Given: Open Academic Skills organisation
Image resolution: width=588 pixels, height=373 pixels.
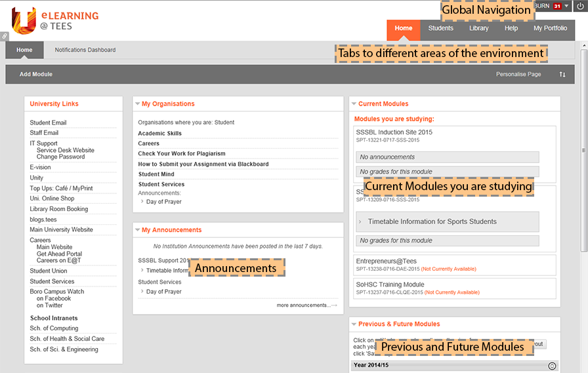Looking at the screenshot, I should 159,133.
